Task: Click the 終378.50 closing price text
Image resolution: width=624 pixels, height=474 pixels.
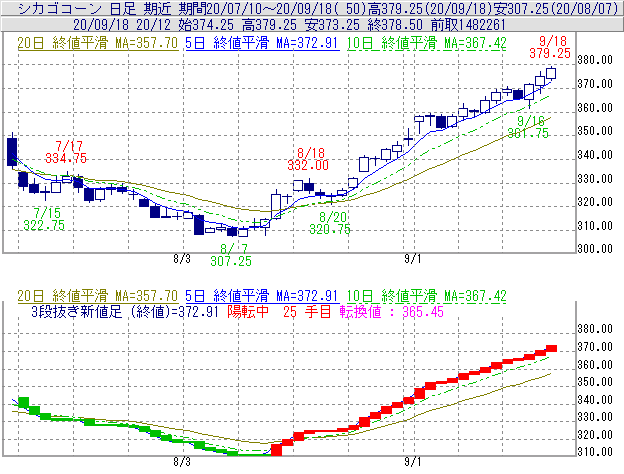Action: pos(395,25)
